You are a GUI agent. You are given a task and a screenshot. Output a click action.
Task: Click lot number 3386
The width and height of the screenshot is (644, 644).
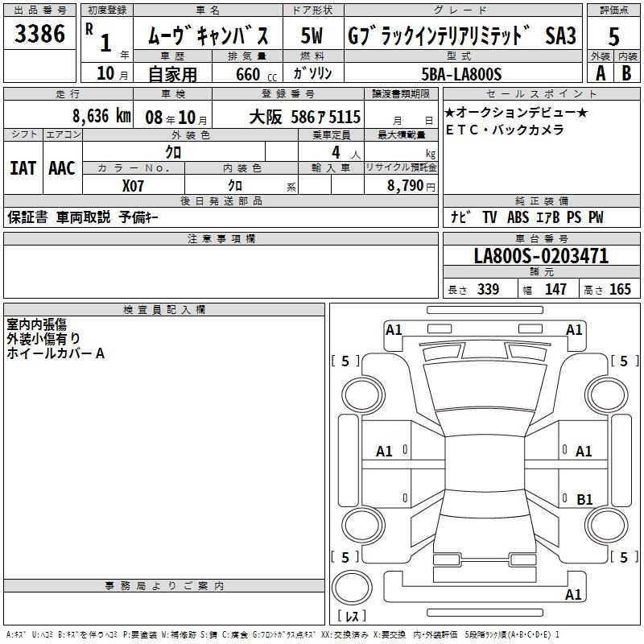pyautogui.click(x=39, y=33)
